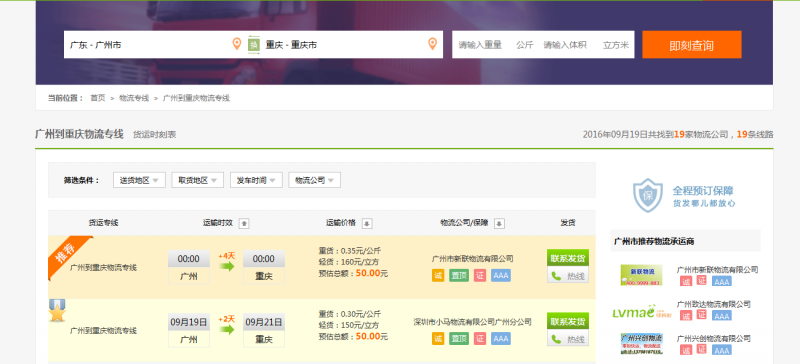Expand the 取货地区 filter dropdown
Viewport: 800px width, 364px height.
tap(197, 180)
